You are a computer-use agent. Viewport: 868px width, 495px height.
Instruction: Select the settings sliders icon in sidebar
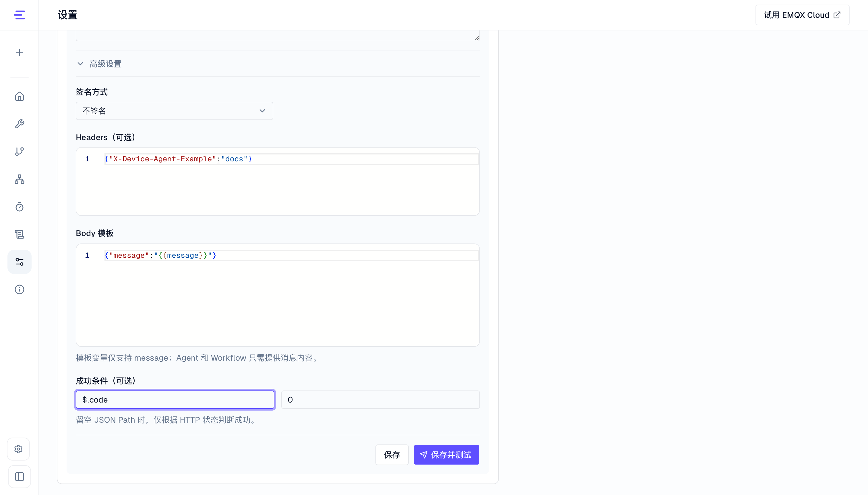[x=19, y=262]
